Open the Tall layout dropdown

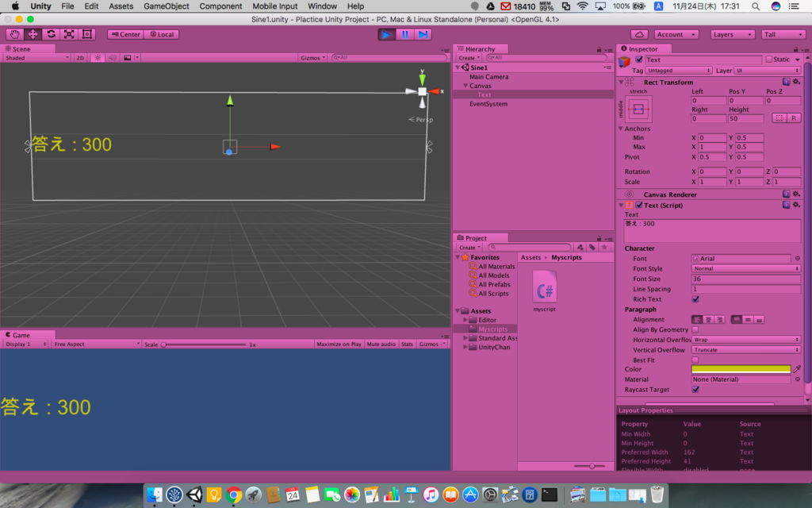(x=783, y=34)
